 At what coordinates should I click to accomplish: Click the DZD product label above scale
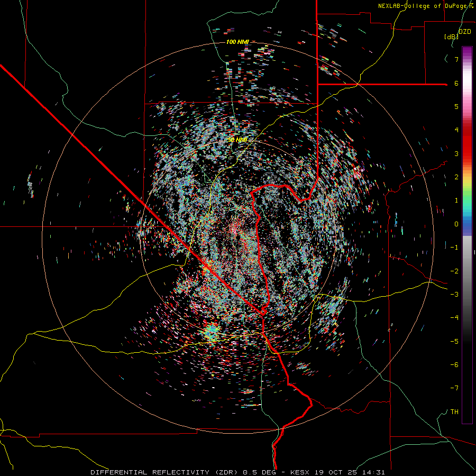point(464,32)
